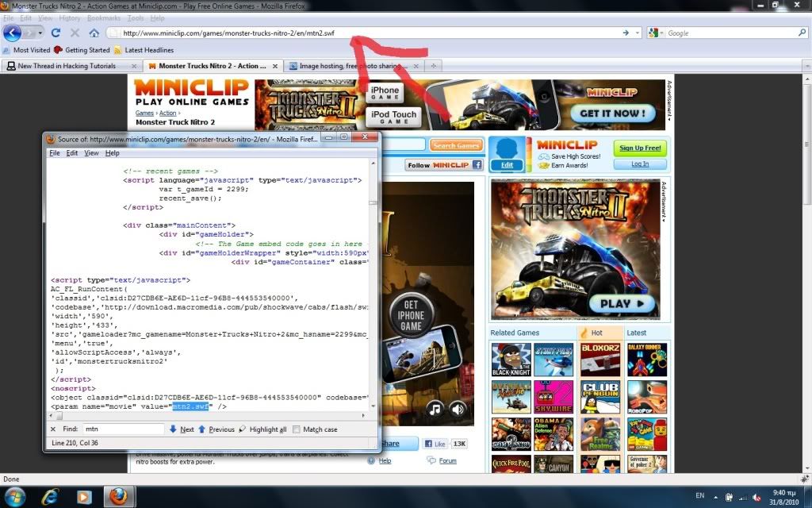Click the source window horizontal scrollbar
Screen dimensions: 812x508
coord(209,416)
